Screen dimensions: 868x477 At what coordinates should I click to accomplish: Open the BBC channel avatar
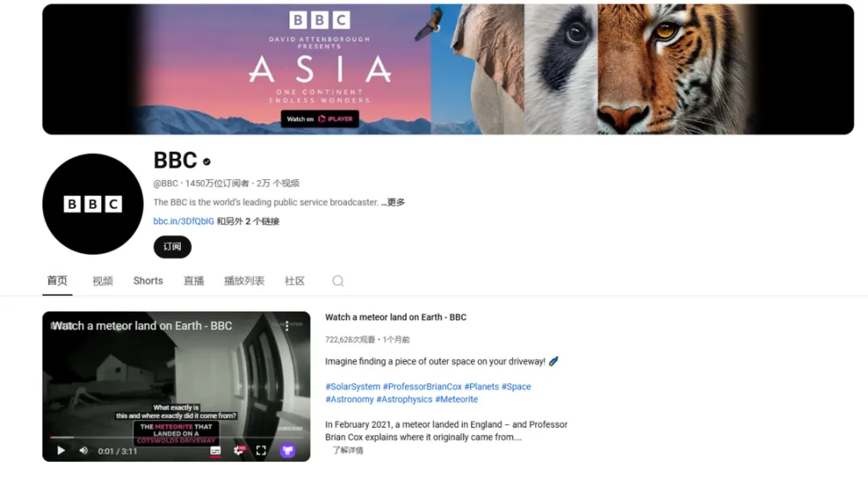pyautogui.click(x=92, y=204)
